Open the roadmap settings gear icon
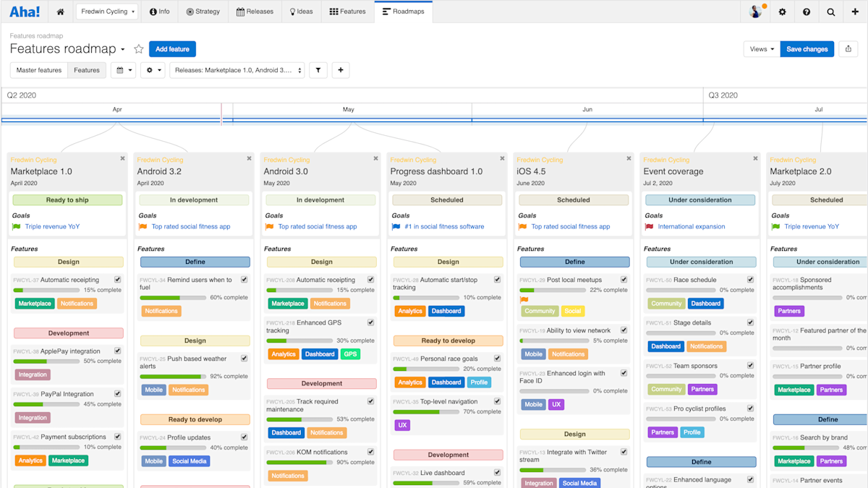Viewport: 868px width, 488px height. point(150,70)
